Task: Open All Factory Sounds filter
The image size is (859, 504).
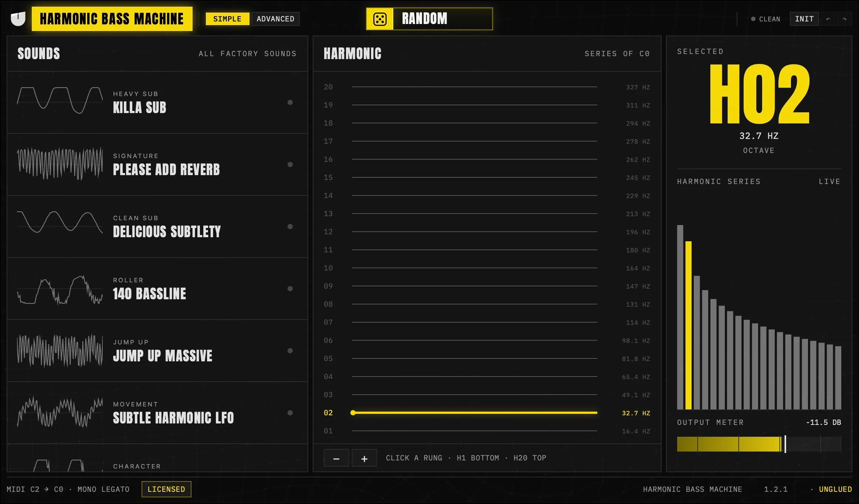Action: coord(247,54)
